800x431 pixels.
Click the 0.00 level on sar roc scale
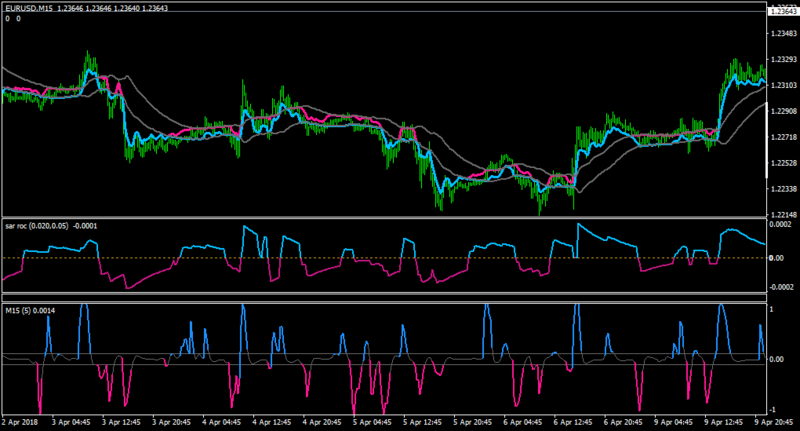click(x=776, y=258)
